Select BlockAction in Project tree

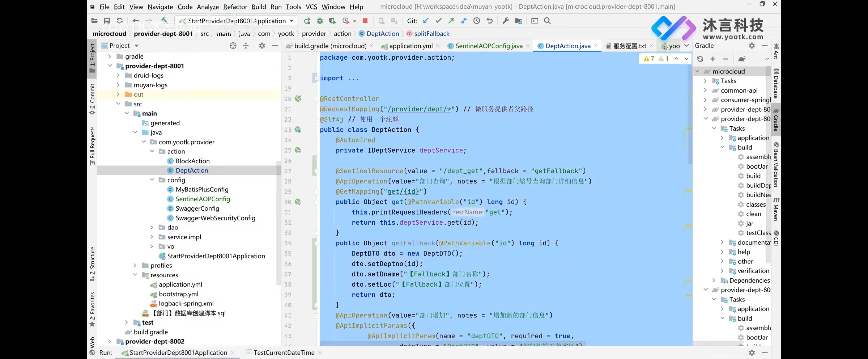coord(192,161)
